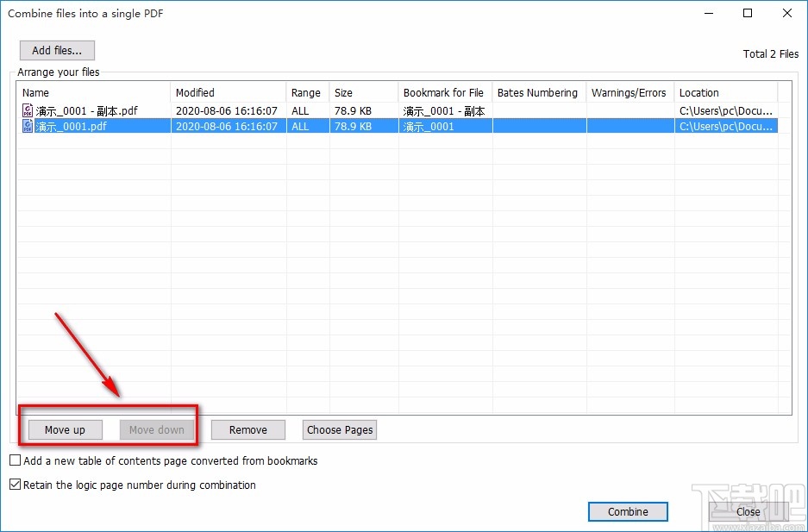Click bookmark cell 演示_0001 - 副本
The height and width of the screenshot is (532, 808).
point(444,110)
